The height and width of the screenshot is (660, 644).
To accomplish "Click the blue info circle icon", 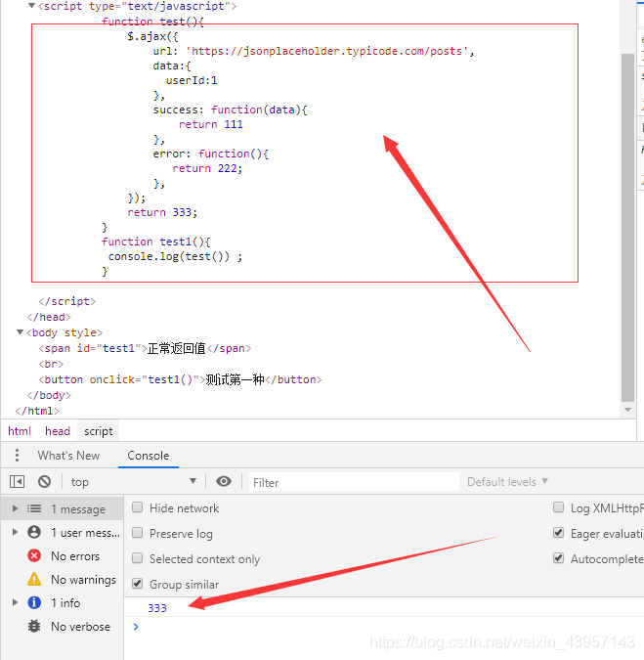I will tap(34, 602).
